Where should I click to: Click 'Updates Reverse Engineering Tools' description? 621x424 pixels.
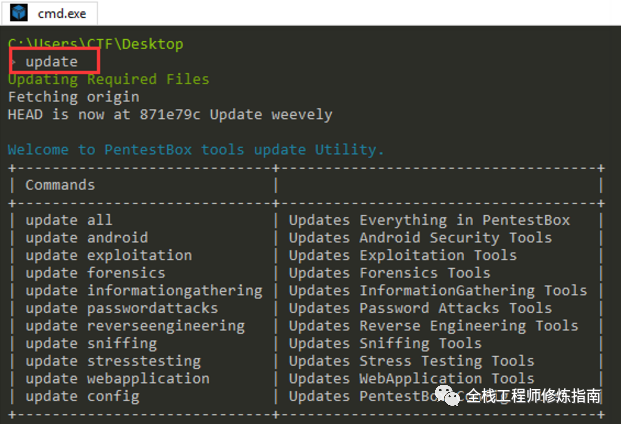pos(434,326)
